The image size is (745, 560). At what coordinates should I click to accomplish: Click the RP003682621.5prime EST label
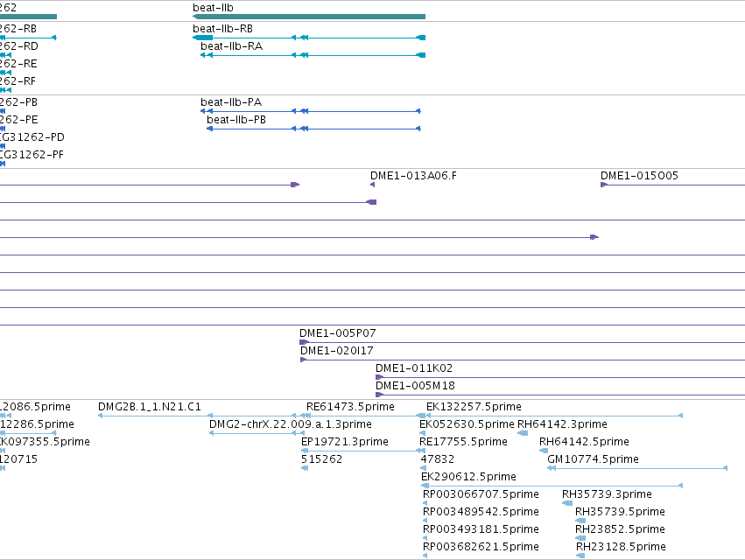(481, 547)
